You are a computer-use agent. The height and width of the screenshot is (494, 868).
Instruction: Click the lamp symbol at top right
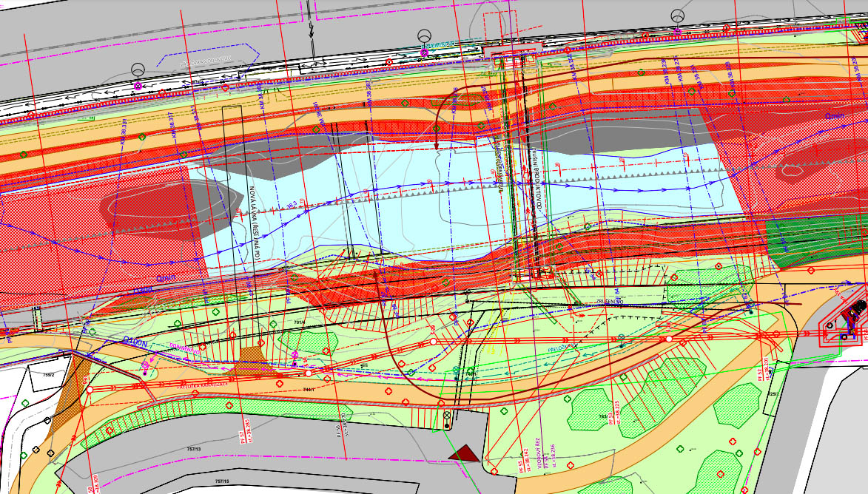[x=677, y=16]
